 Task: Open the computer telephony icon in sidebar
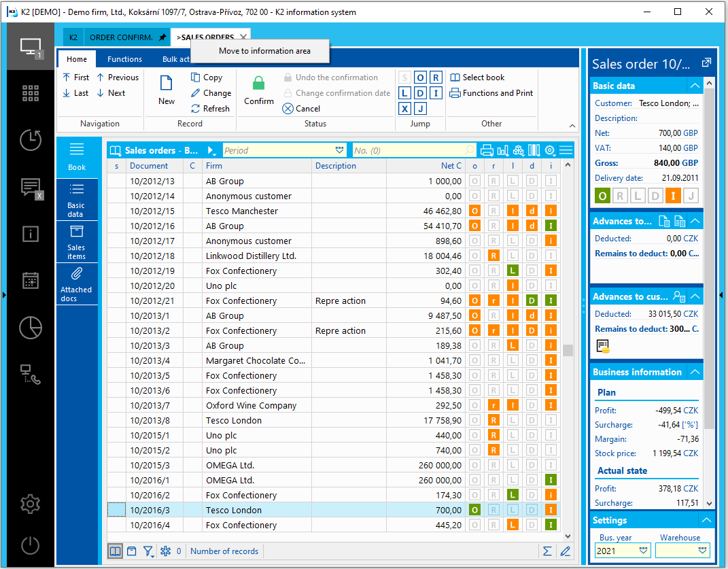pos(30,375)
